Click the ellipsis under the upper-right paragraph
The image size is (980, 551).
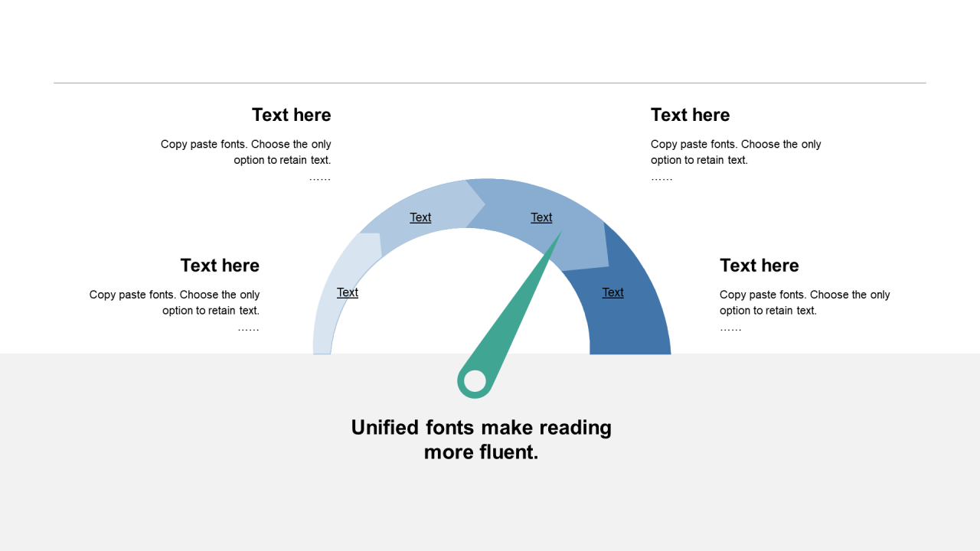pos(661,178)
